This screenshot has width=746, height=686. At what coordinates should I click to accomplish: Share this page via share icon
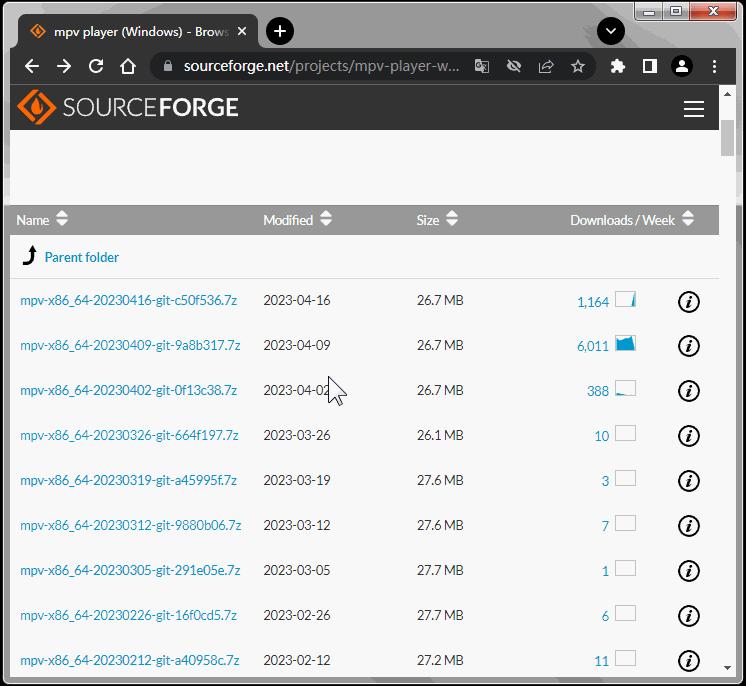click(x=546, y=66)
